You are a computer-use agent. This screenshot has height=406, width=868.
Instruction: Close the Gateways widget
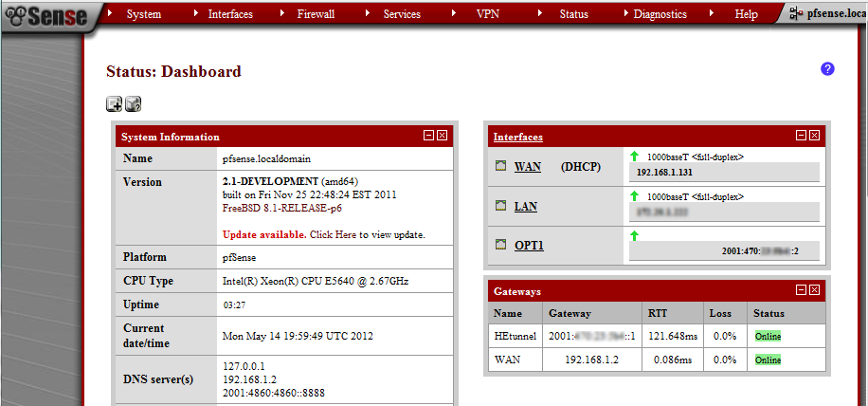click(x=814, y=289)
